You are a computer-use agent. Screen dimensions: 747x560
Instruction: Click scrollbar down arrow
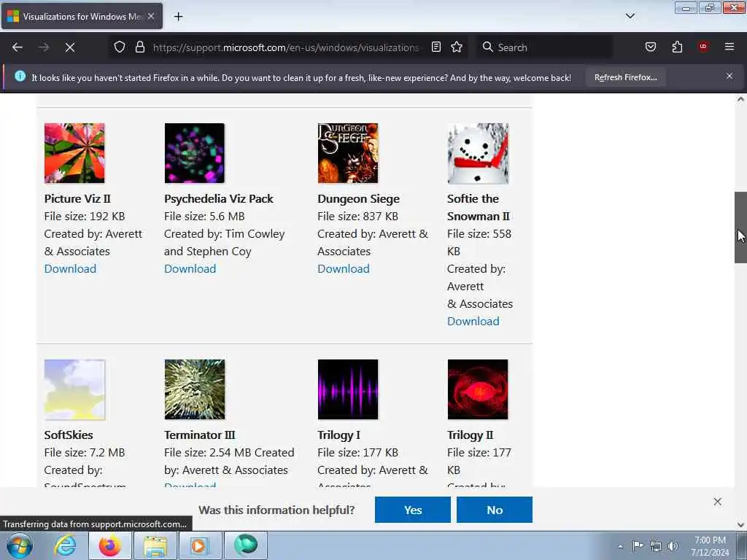point(740,525)
